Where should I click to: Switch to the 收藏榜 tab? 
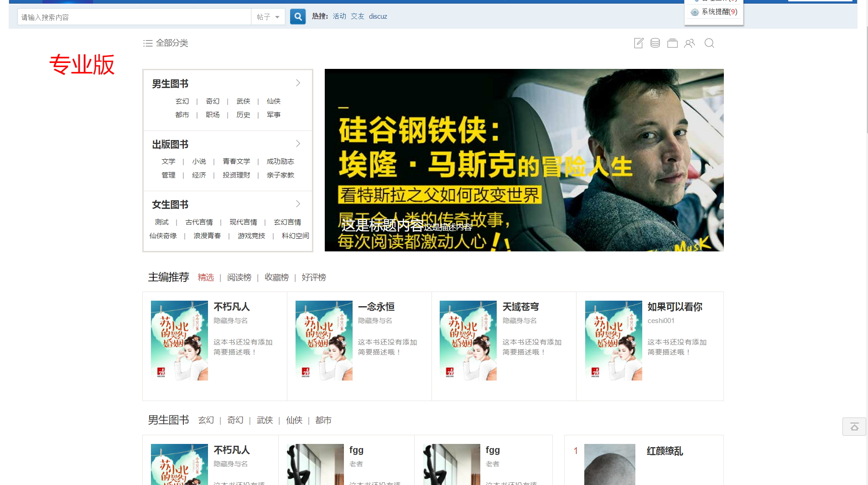(x=277, y=277)
